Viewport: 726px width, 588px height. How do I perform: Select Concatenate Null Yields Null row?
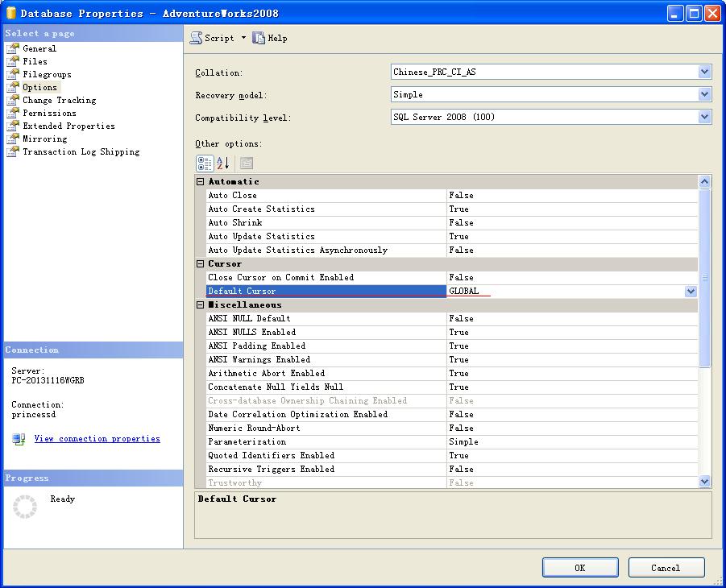click(452, 387)
